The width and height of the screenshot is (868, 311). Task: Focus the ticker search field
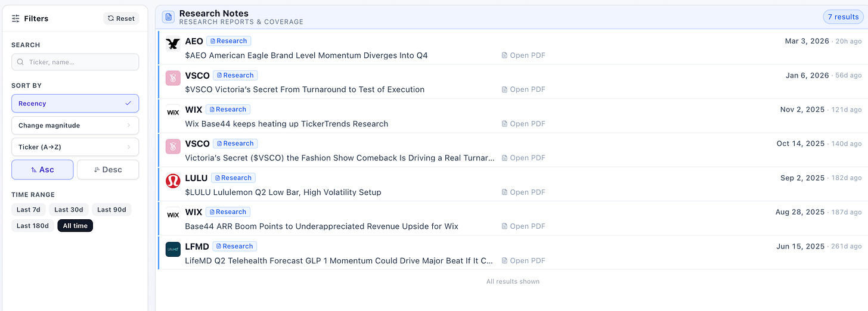[x=75, y=62]
